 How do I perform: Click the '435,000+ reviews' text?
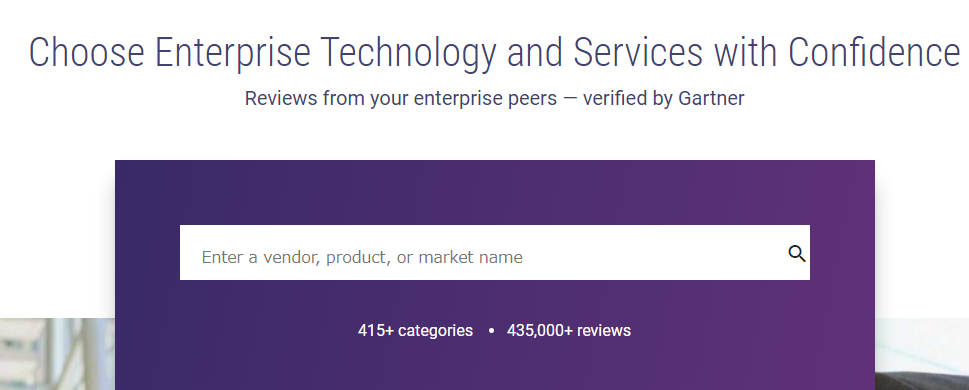(569, 331)
